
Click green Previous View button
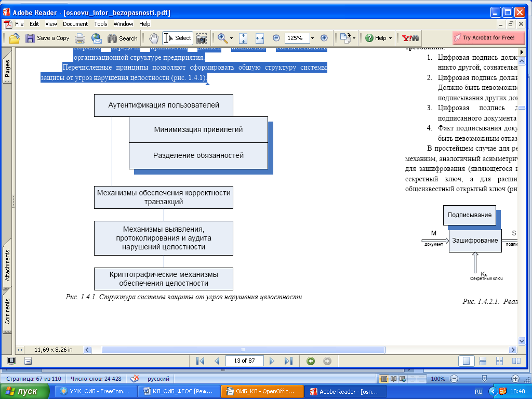311,361
